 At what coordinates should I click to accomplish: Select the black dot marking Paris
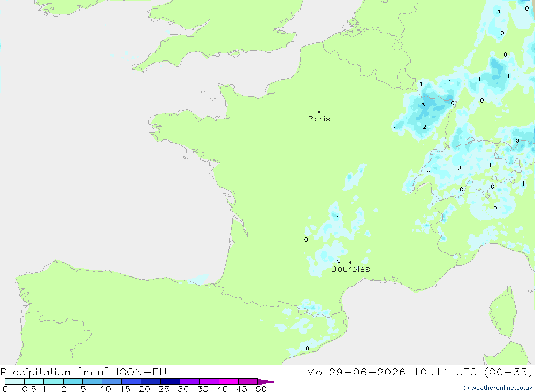coord(319,112)
